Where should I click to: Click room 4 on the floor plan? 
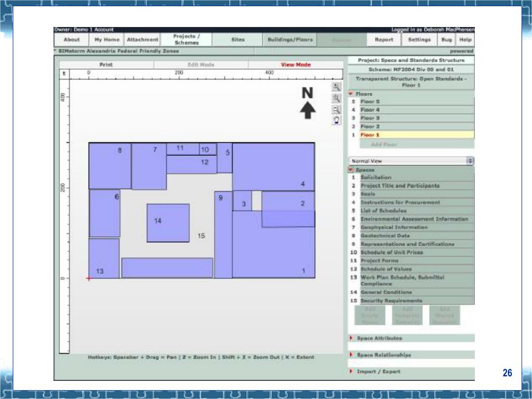[x=273, y=167]
